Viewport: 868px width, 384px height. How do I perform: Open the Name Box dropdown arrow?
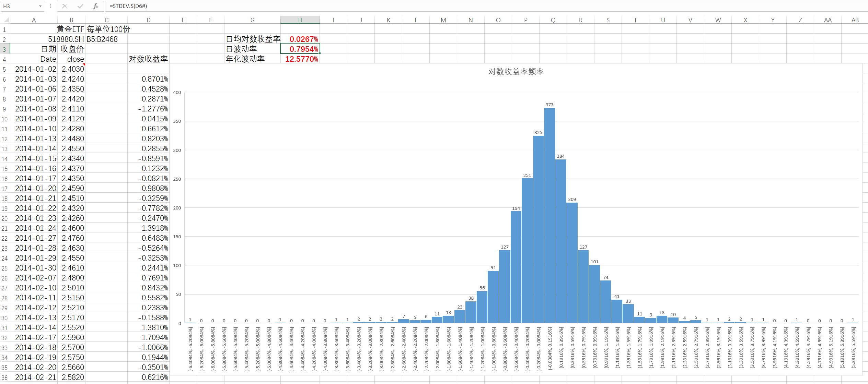pyautogui.click(x=40, y=6)
